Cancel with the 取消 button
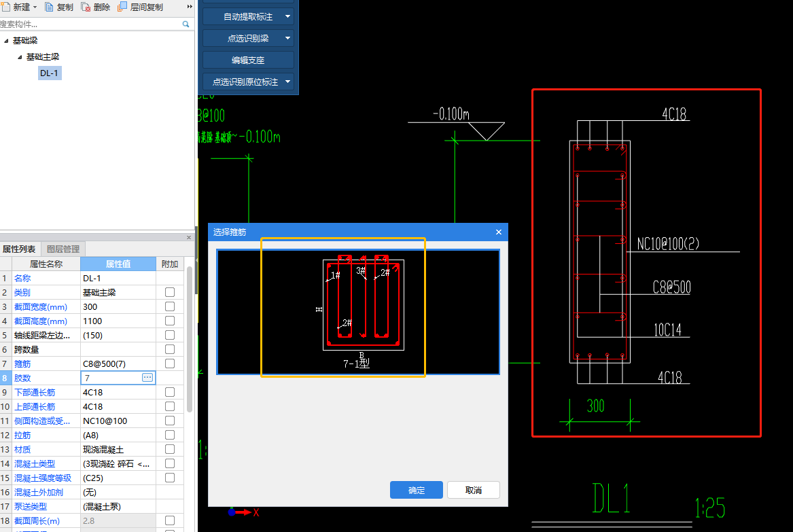 point(474,490)
